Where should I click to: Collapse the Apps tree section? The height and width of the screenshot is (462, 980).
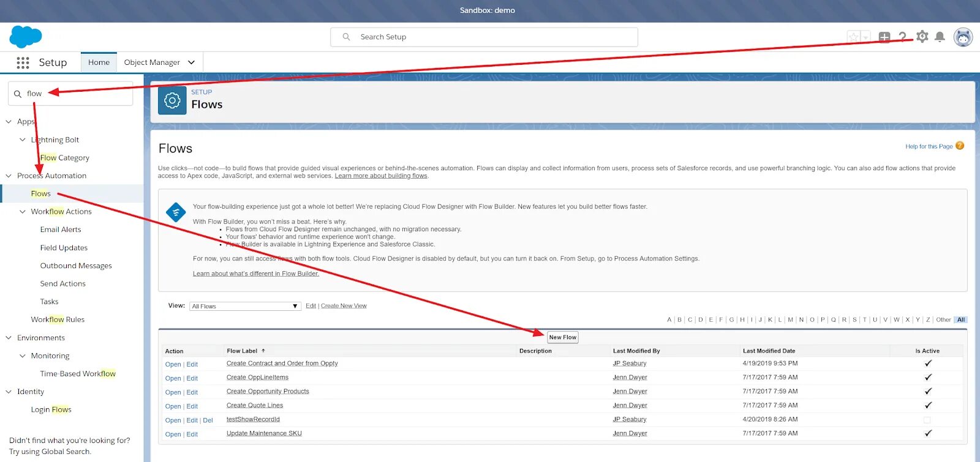coord(9,122)
